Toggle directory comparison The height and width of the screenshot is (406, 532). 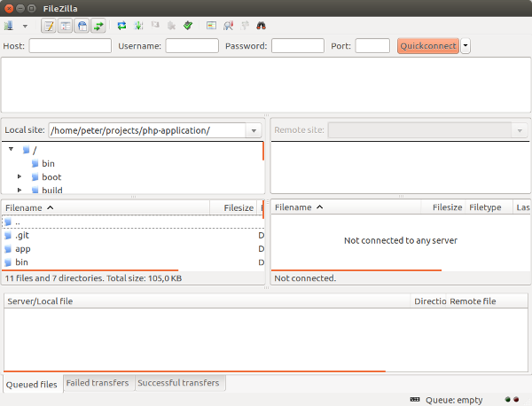click(228, 26)
